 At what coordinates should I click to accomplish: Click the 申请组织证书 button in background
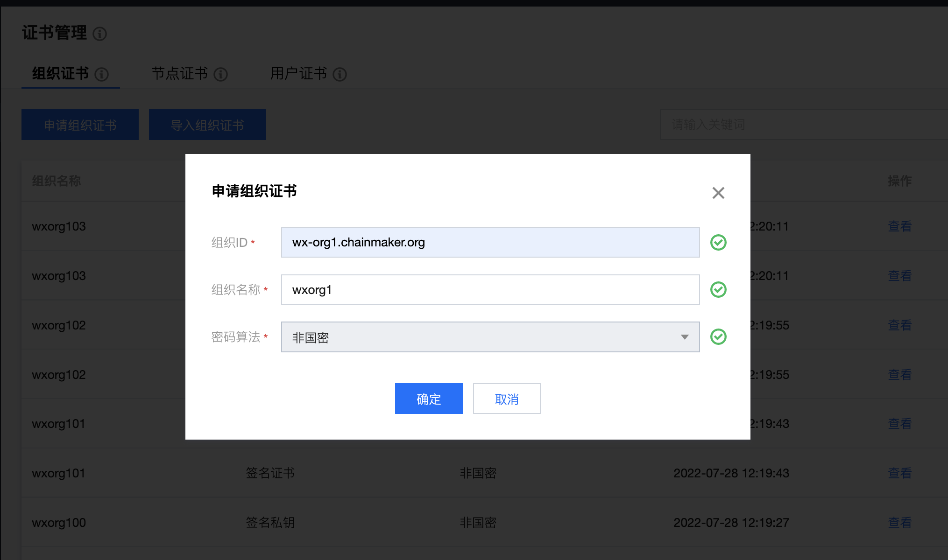[80, 125]
